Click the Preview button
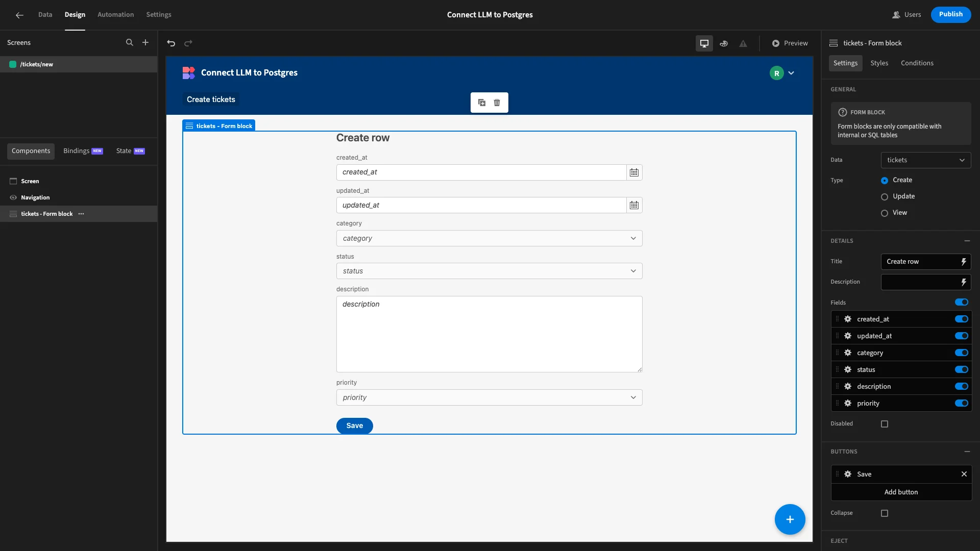980x551 pixels. [790, 43]
